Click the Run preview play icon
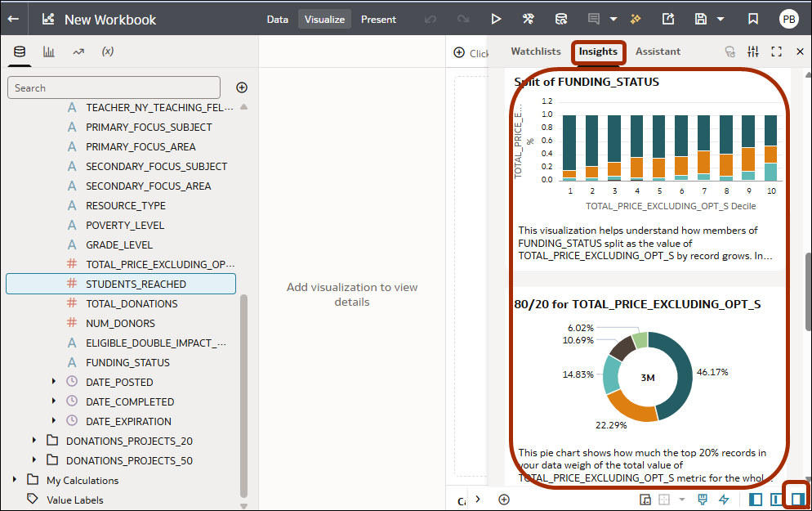The height and width of the screenshot is (511, 812). pos(497,18)
